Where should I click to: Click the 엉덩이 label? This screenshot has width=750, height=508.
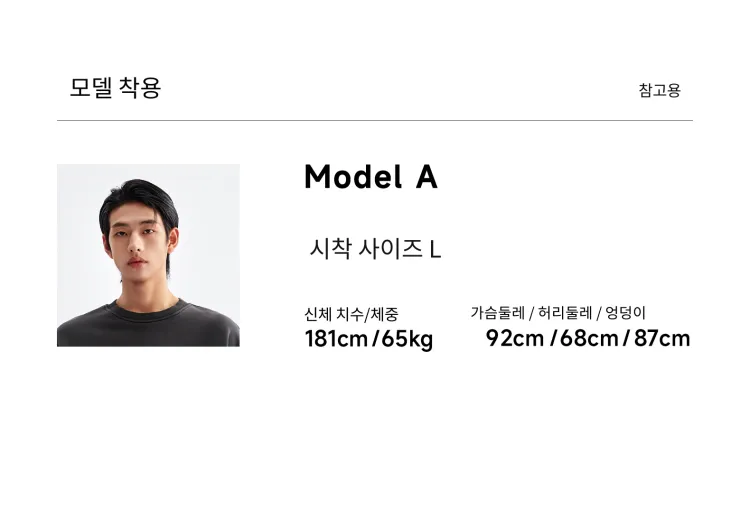626,313
